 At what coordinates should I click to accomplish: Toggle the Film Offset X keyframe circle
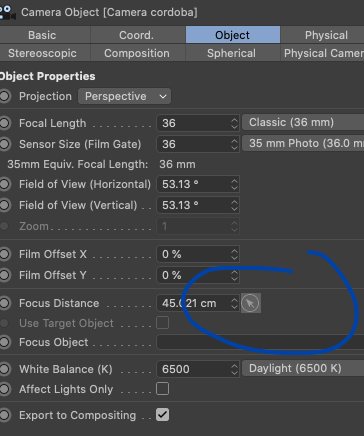[5, 254]
